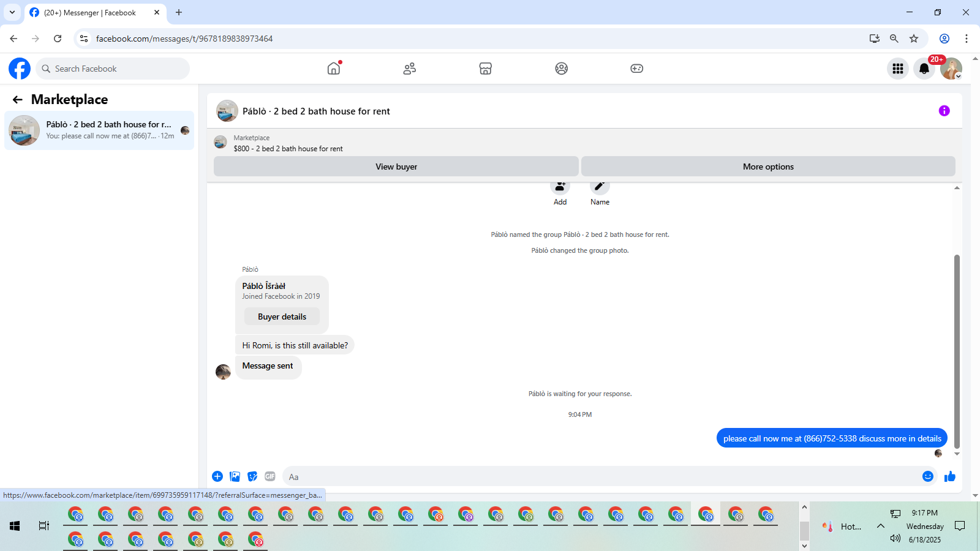Show hidden system tray icons
This screenshot has width=980, height=551.
click(881, 526)
